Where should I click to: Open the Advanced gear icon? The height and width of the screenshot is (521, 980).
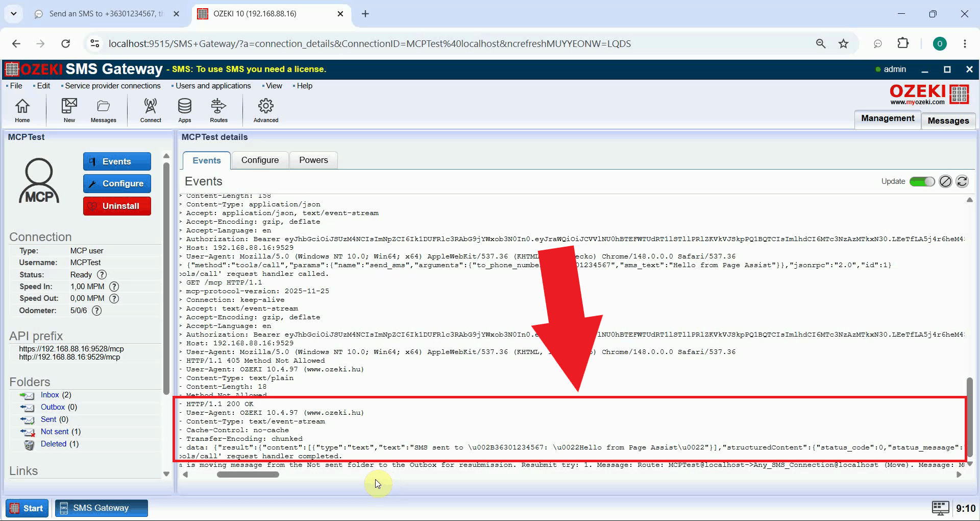[x=265, y=110]
